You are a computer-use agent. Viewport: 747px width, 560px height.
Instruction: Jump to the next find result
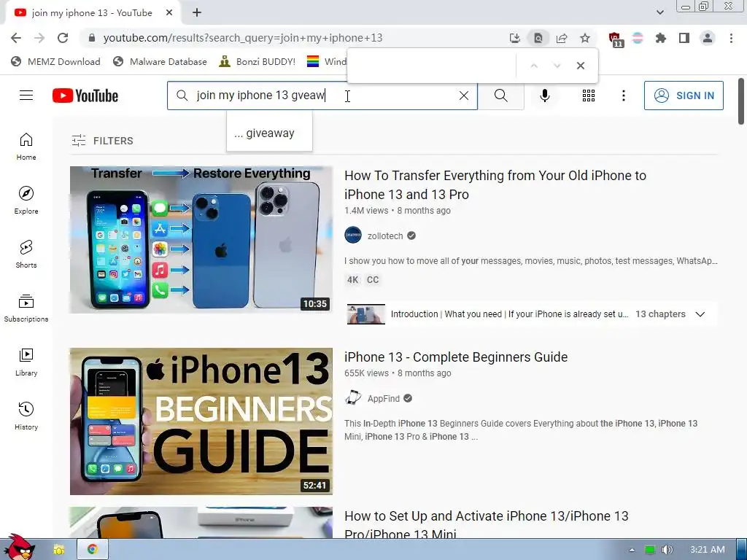[x=557, y=66]
